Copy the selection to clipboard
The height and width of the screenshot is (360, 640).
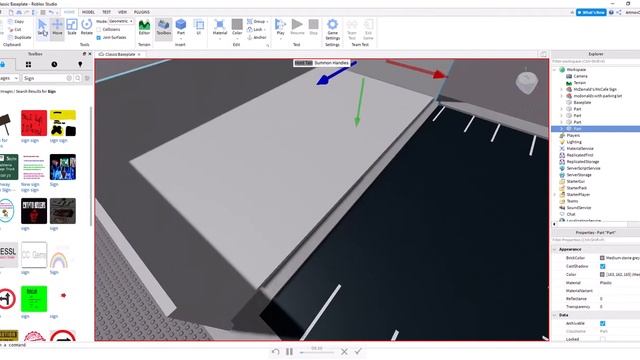(x=16, y=21)
